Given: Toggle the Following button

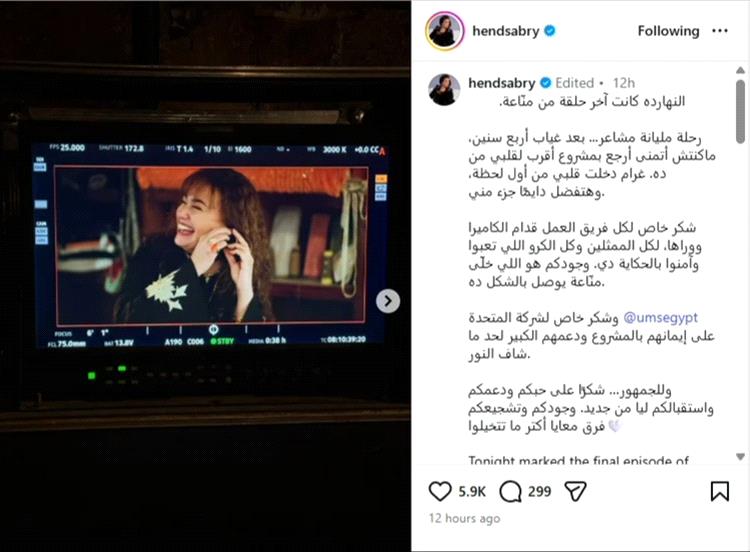Looking at the screenshot, I should coord(668,31).
